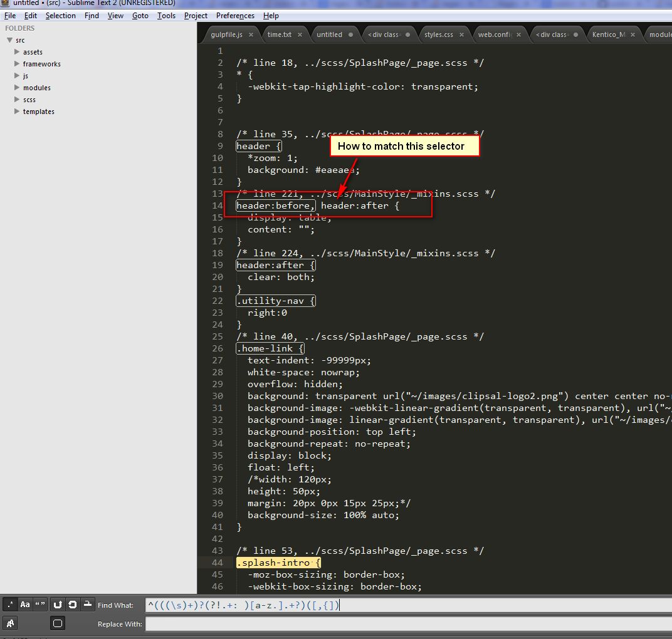Click the 'clear: both;' code line
The image size is (672, 639).
tap(281, 277)
